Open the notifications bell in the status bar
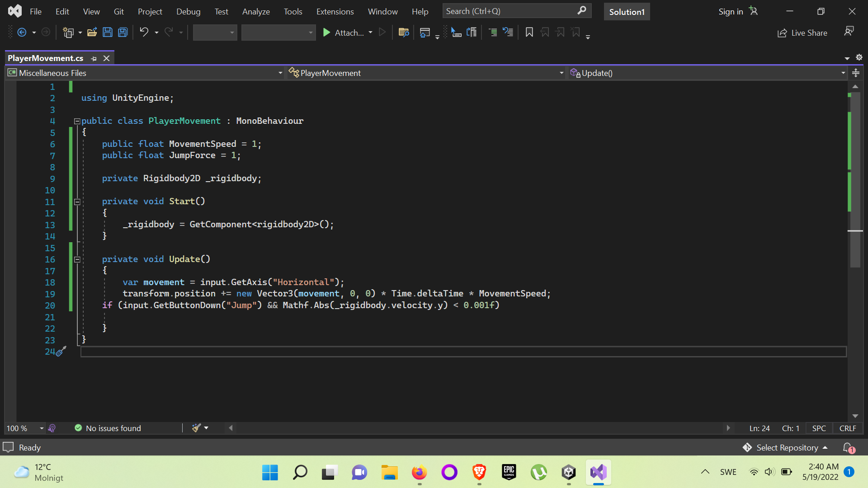This screenshot has height=488, width=868. pyautogui.click(x=848, y=448)
